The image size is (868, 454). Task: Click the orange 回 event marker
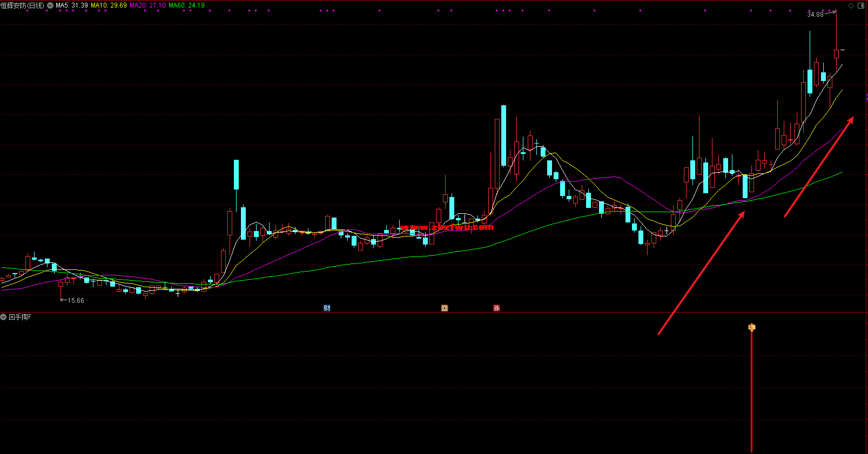445,308
